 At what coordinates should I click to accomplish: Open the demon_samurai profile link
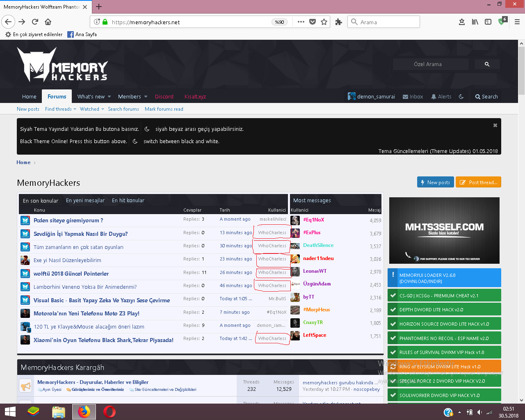pyautogui.click(x=371, y=96)
